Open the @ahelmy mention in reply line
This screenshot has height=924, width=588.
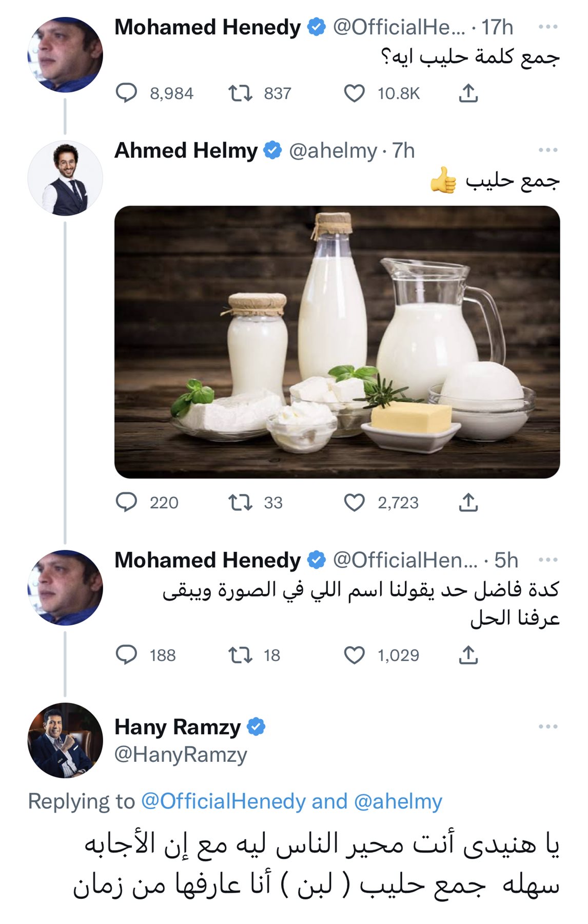pos(398,801)
